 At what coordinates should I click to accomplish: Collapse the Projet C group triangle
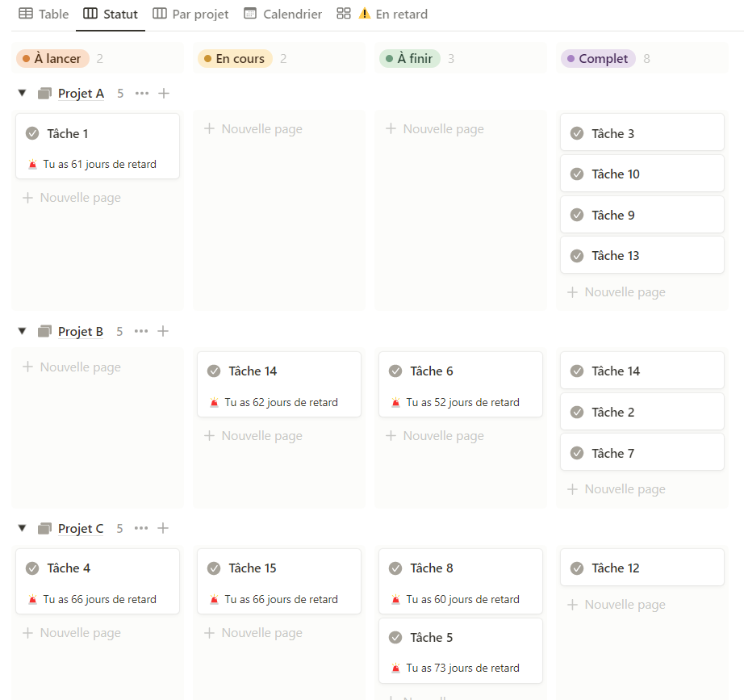pos(23,528)
